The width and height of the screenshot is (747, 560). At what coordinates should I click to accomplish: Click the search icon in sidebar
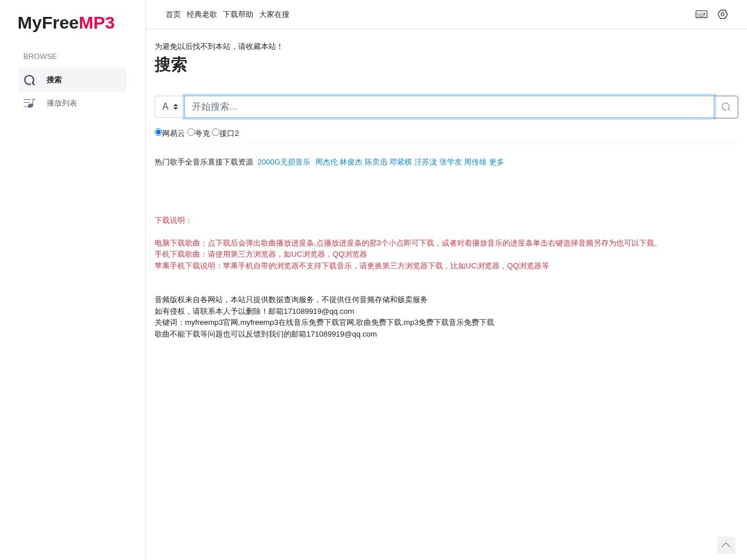coord(30,80)
